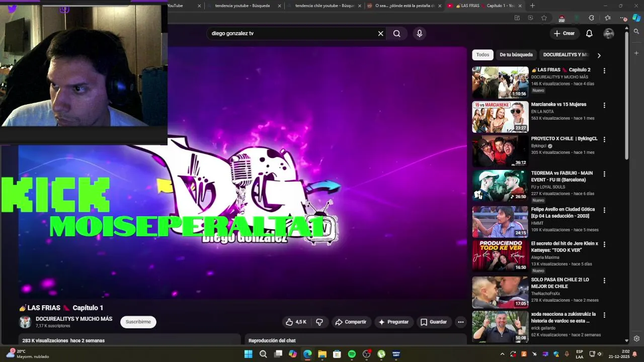The width and height of the screenshot is (644, 362).
Task: Launch Copilot from the browser toolbar
Action: point(636,18)
